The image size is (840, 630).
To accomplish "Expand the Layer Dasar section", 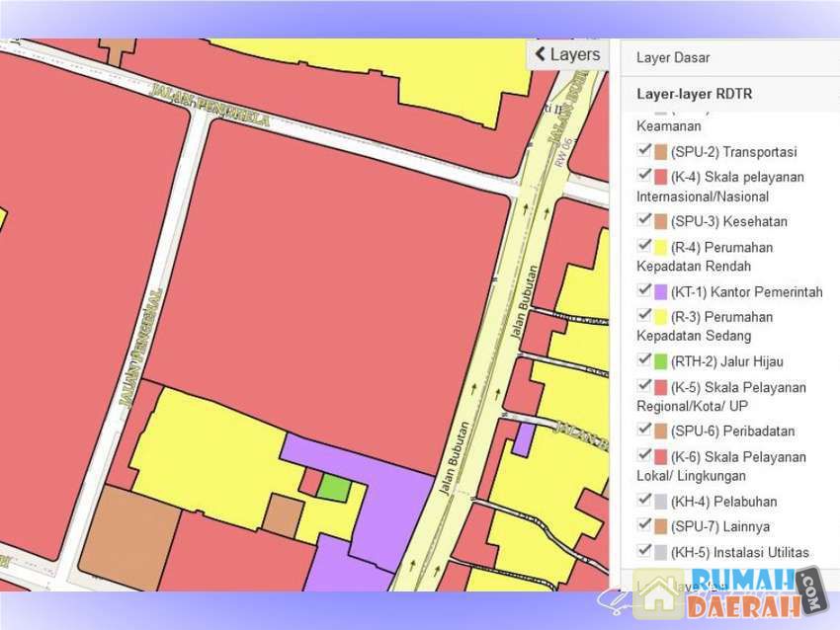I will click(x=673, y=58).
